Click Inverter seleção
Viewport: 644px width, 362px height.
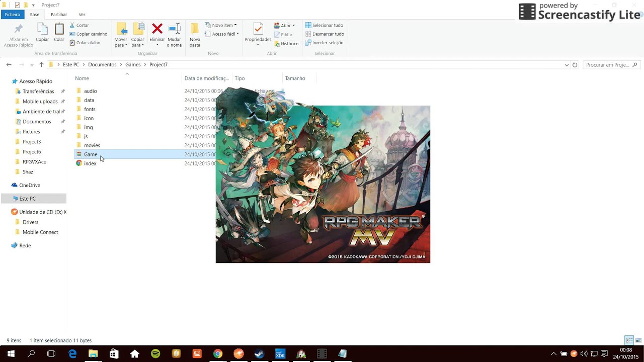324,43
